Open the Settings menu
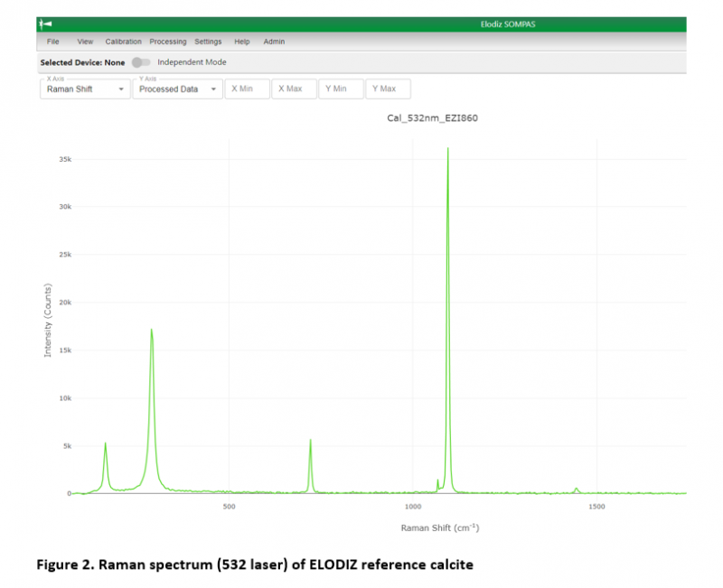 [x=208, y=42]
